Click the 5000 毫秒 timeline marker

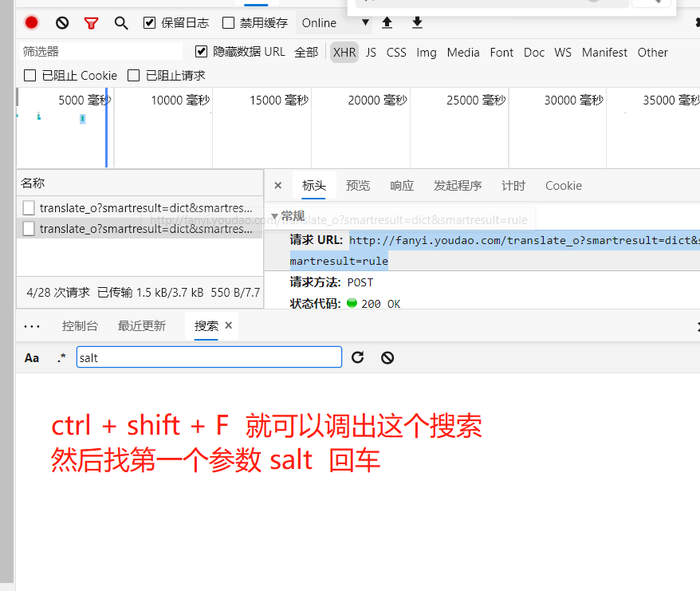(85, 100)
